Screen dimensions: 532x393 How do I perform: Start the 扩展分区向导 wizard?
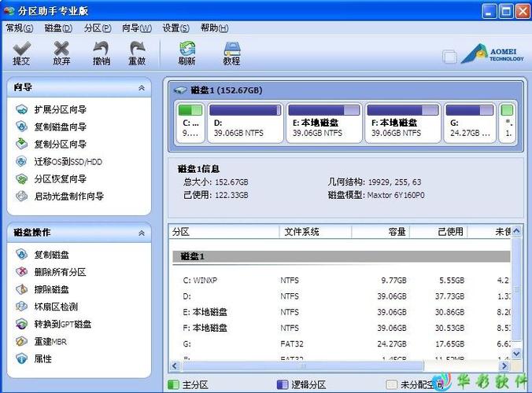pos(60,110)
